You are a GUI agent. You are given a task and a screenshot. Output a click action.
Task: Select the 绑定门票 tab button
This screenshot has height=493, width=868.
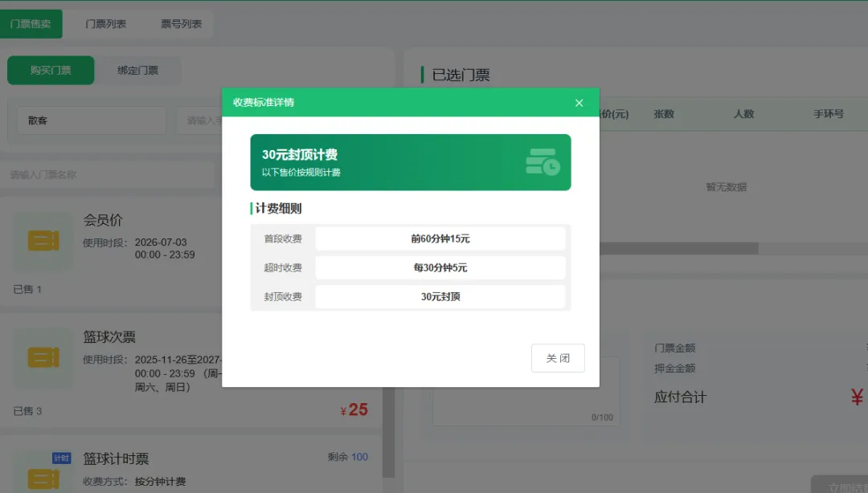(138, 71)
